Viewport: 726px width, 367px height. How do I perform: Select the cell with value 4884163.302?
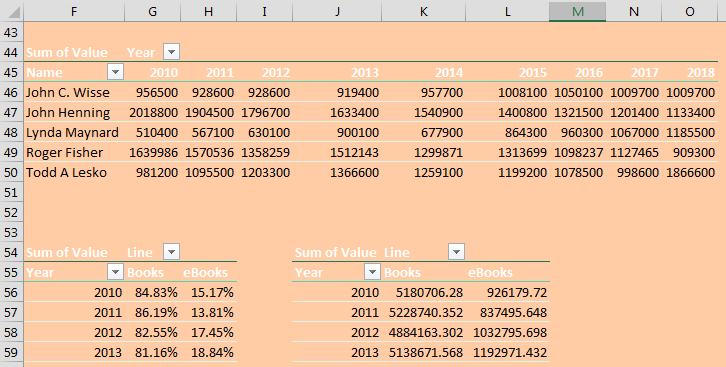click(x=423, y=332)
